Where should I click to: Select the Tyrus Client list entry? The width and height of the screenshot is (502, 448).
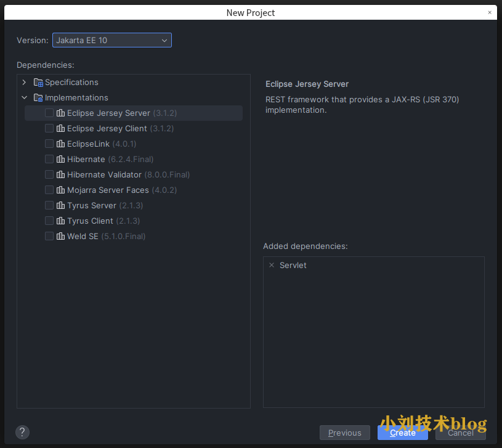click(x=90, y=221)
